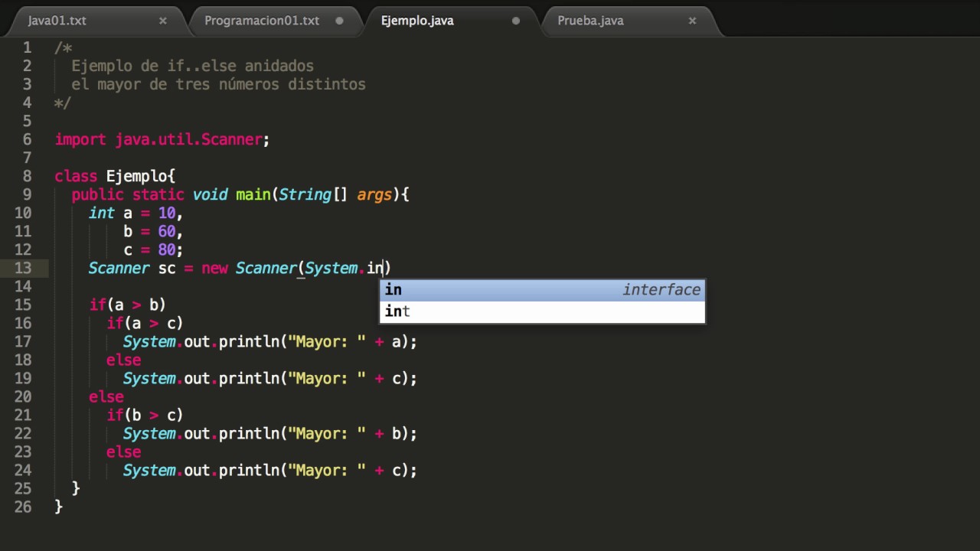This screenshot has height=551, width=980.
Task: Click the else keyword on line 23
Action: [x=123, y=452]
